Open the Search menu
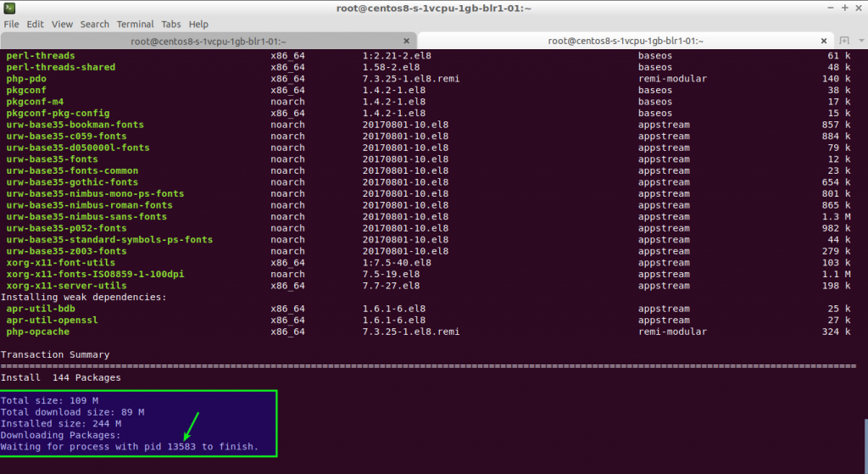 [94, 25]
